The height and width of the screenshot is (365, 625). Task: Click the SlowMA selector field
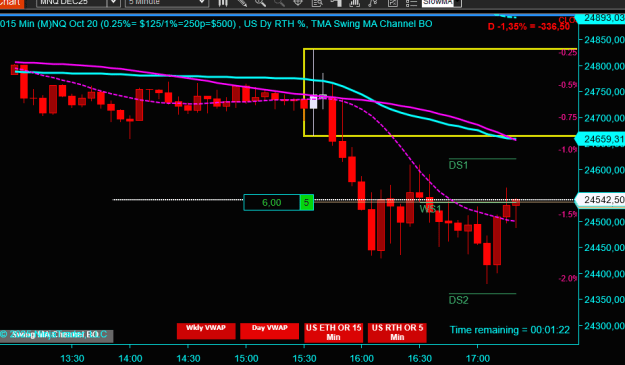click(438, 3)
